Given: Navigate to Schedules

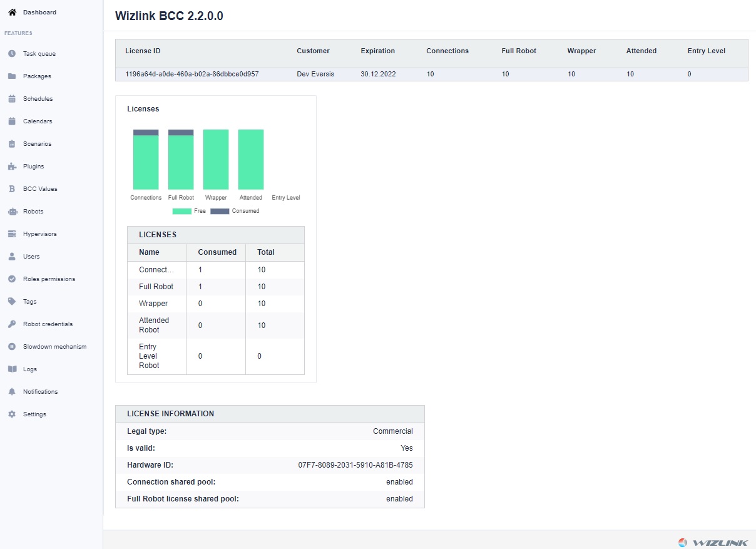Looking at the screenshot, I should [38, 99].
